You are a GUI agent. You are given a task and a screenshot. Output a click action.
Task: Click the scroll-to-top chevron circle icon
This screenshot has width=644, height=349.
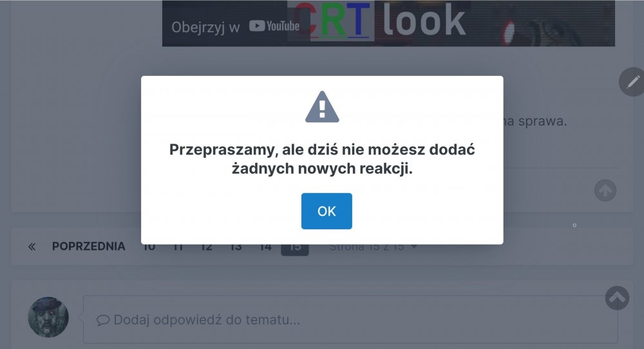[x=617, y=298]
